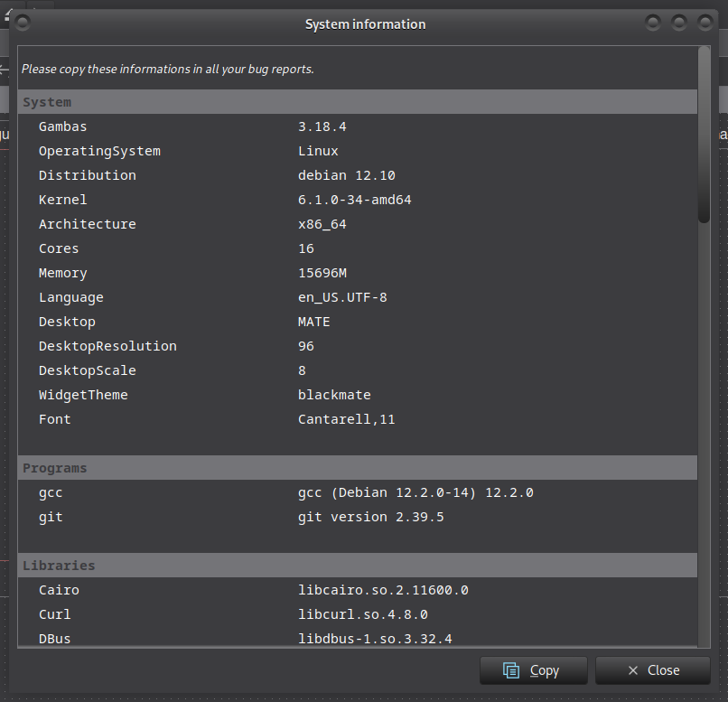
Task: Minimize the System information window
Action: coord(654,23)
